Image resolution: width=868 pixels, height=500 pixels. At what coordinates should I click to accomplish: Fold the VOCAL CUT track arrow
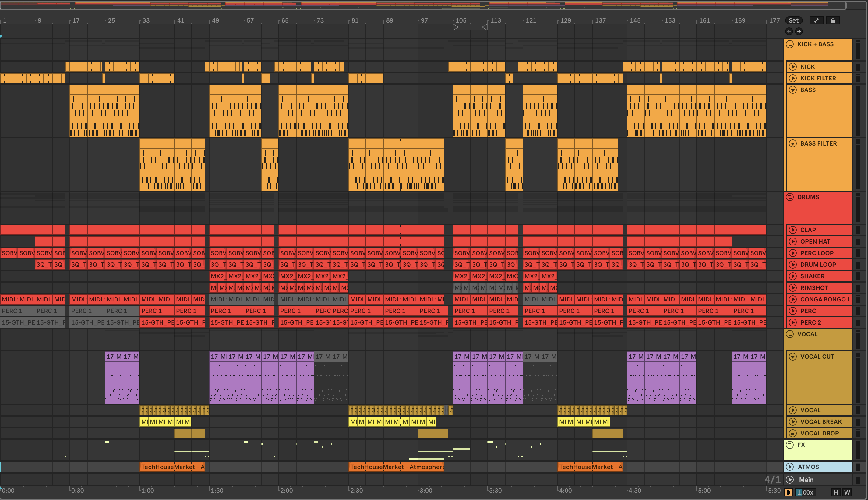point(792,357)
